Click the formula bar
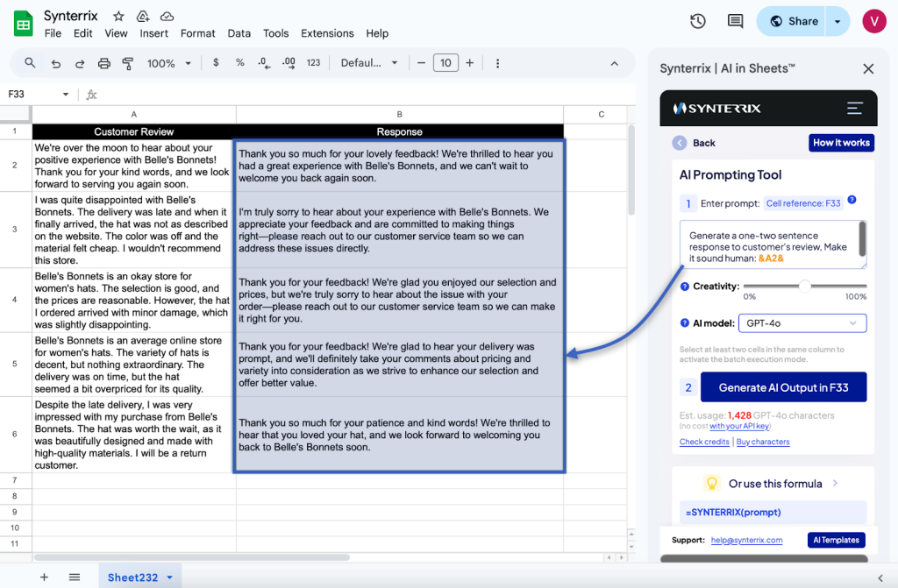This screenshot has height=588, width=898. point(367,95)
